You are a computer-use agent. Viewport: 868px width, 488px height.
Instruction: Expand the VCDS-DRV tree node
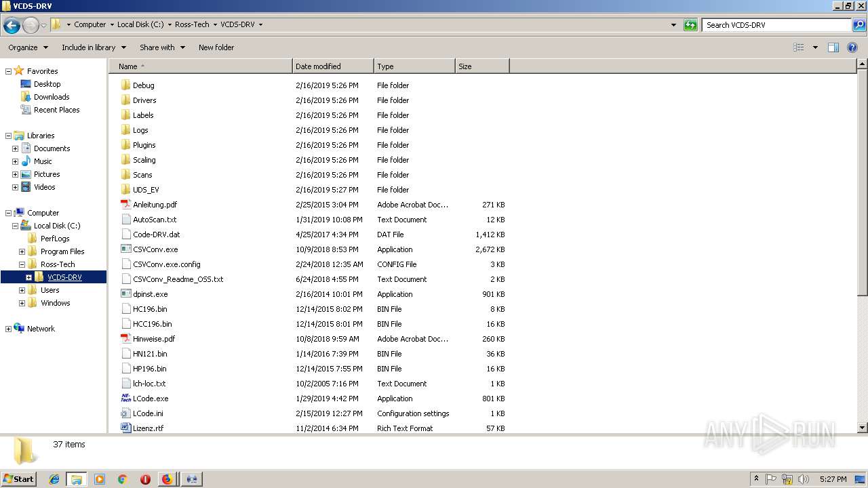(x=28, y=277)
